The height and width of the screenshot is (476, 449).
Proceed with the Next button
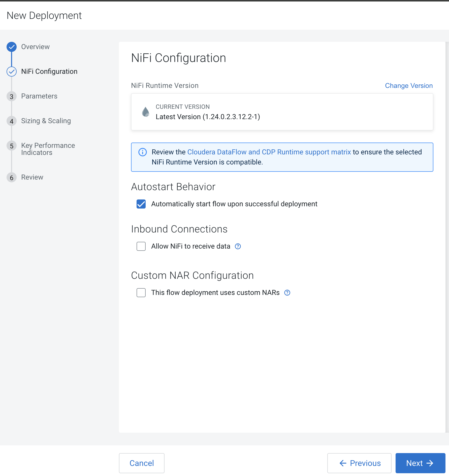click(420, 463)
